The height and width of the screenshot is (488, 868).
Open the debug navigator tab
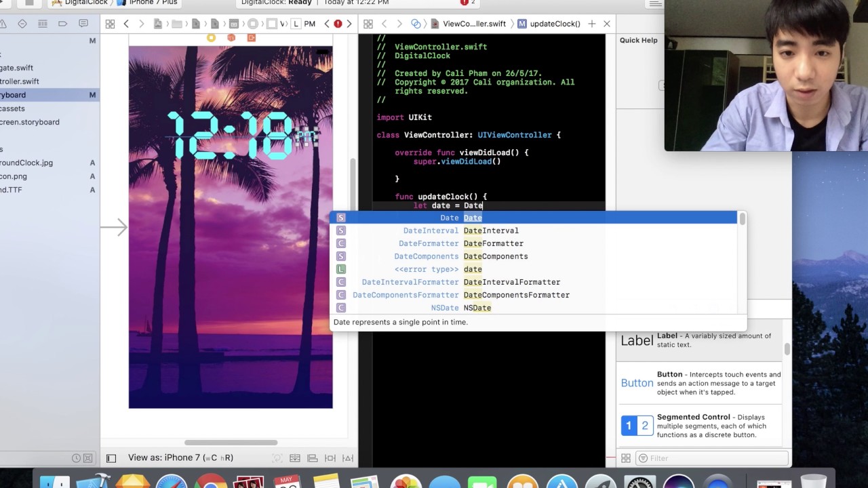click(x=42, y=24)
